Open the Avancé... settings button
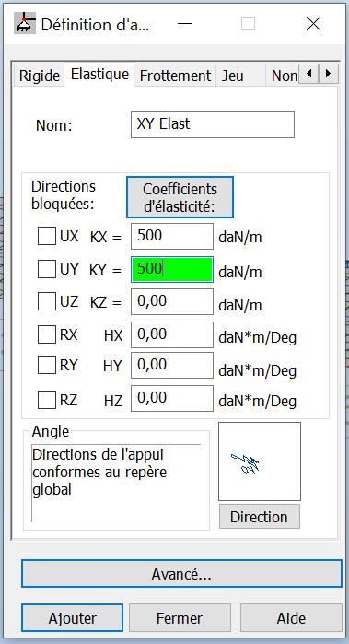Screen dimensions: 349x644 click(x=181, y=574)
